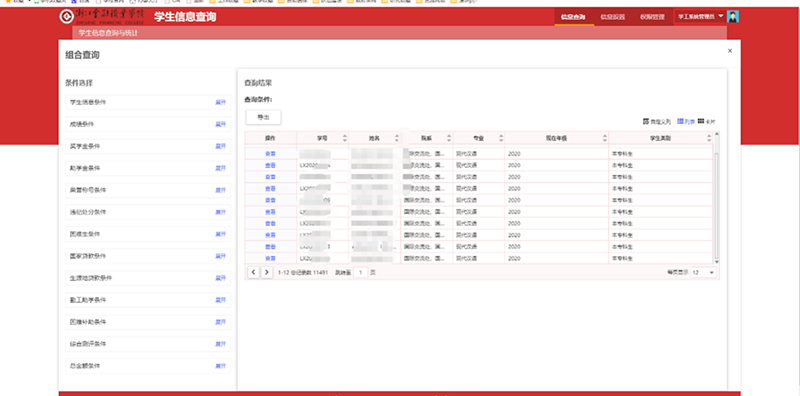Sort by the 现在年级 column arrows

coord(605,138)
